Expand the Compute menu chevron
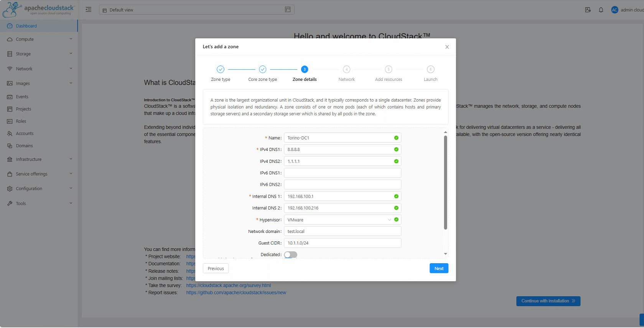 [x=71, y=39]
